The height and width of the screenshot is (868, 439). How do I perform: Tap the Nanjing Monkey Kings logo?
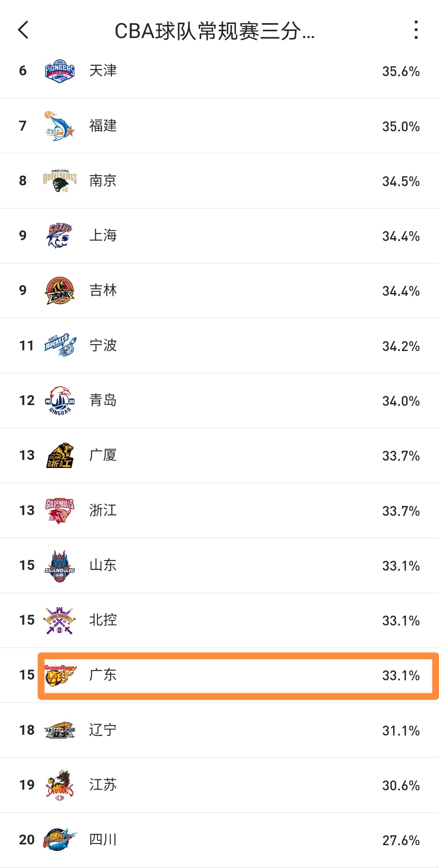[x=59, y=181]
